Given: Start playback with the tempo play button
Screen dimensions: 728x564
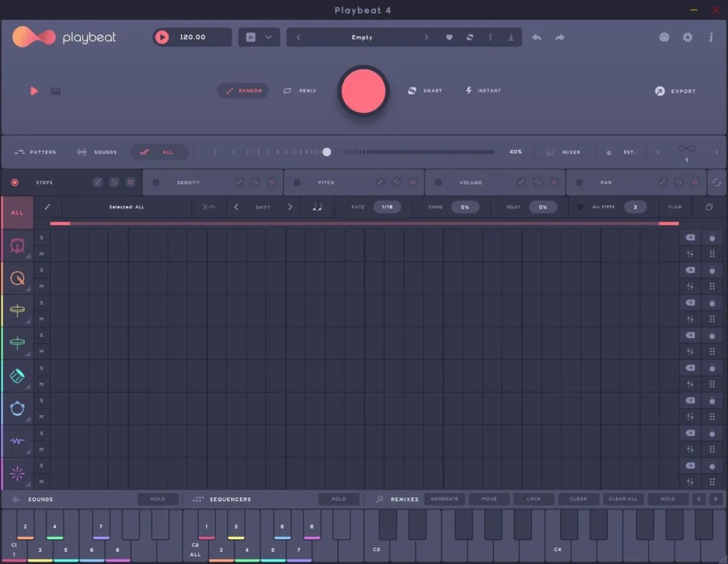Looking at the screenshot, I should coord(161,37).
